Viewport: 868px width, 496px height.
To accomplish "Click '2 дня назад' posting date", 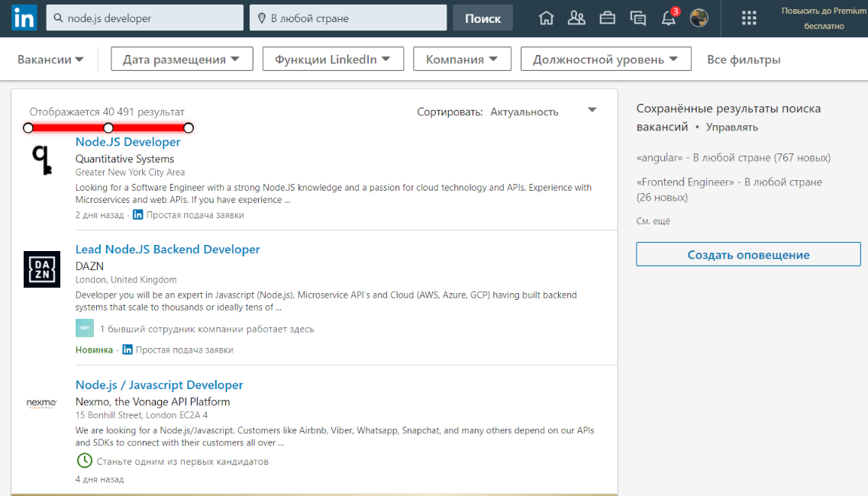I will [x=100, y=214].
